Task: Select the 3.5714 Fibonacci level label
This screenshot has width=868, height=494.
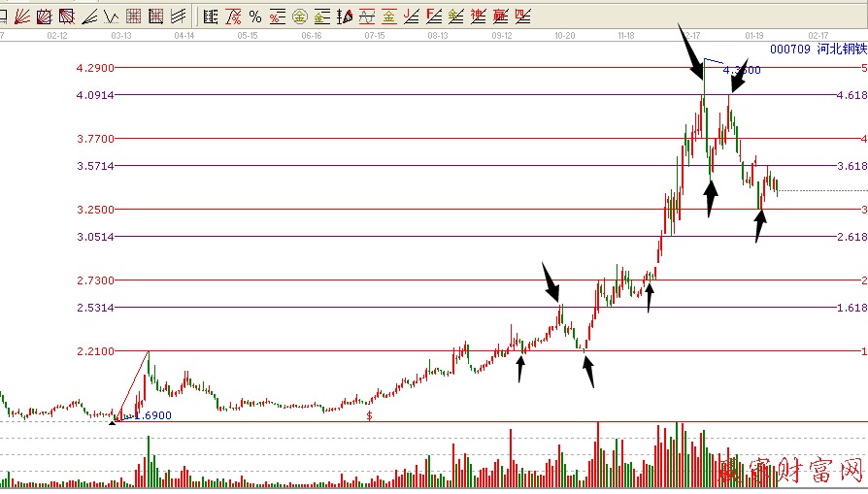Action: 95,166
